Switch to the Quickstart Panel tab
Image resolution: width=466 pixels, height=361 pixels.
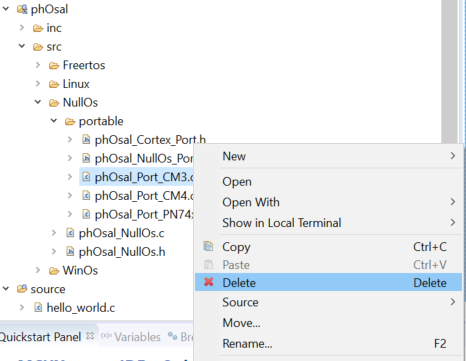pos(40,337)
